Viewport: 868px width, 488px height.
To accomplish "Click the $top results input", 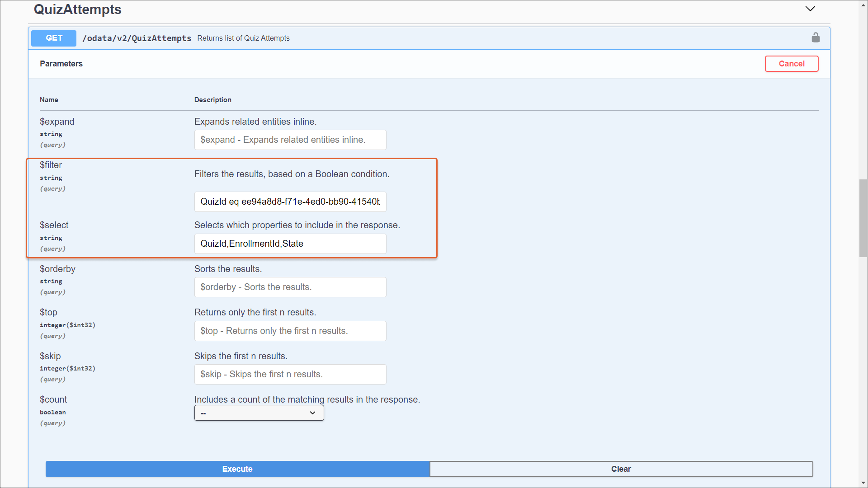I will coord(290,331).
